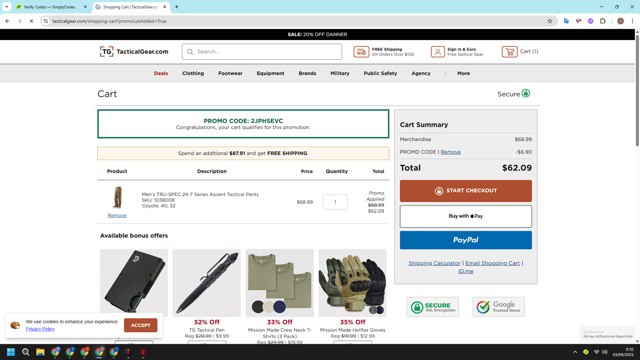Click the search magnifier icon

pos(190,52)
